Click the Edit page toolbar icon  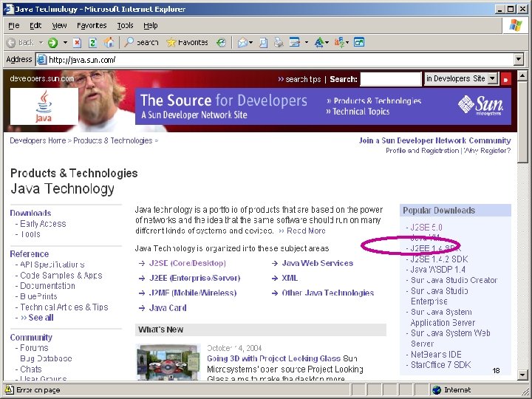(x=295, y=42)
